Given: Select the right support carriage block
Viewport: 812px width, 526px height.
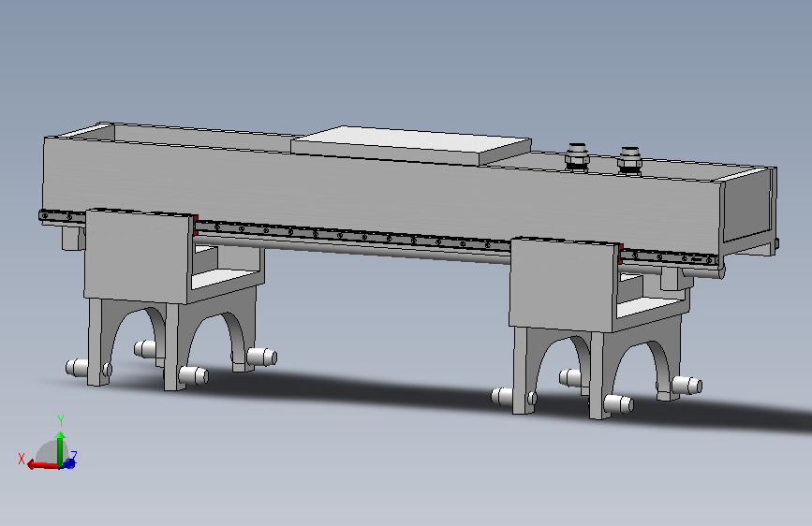Looking at the screenshot, I should point(562,284).
